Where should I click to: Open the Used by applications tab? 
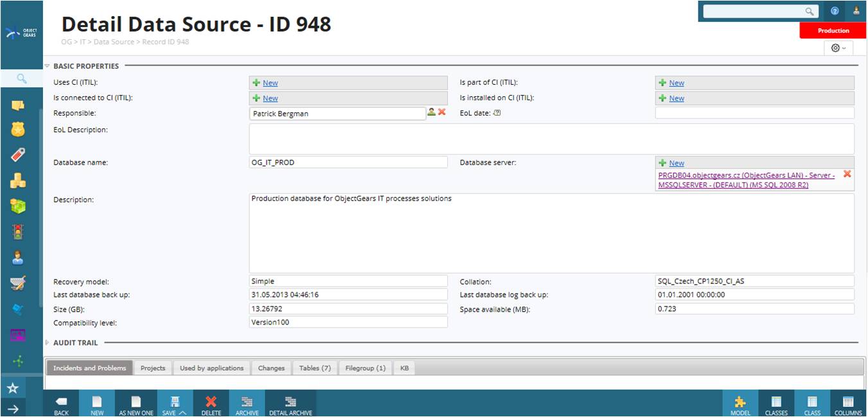[211, 368]
